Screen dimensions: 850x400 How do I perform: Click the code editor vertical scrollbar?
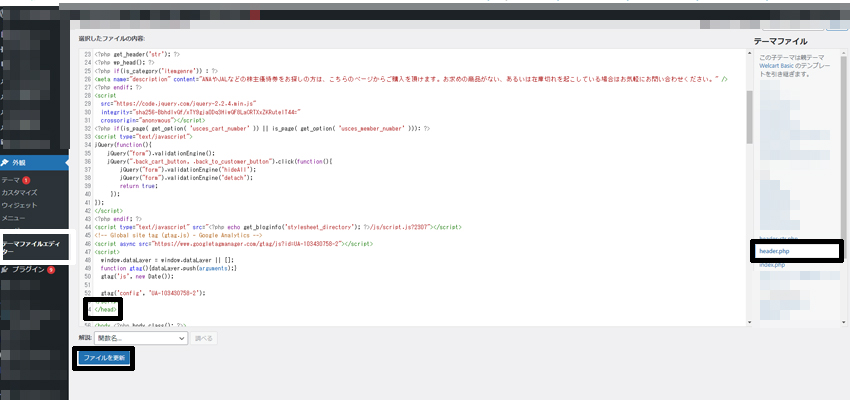[750, 117]
